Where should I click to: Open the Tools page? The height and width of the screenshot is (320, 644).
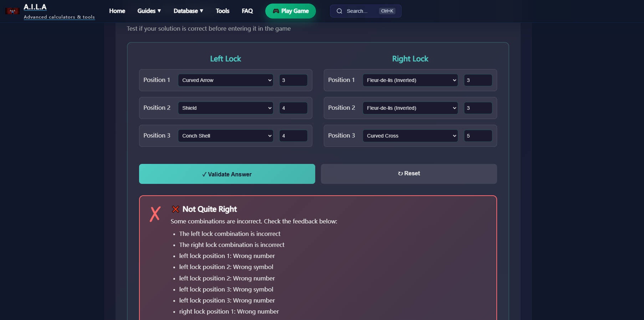tap(223, 11)
